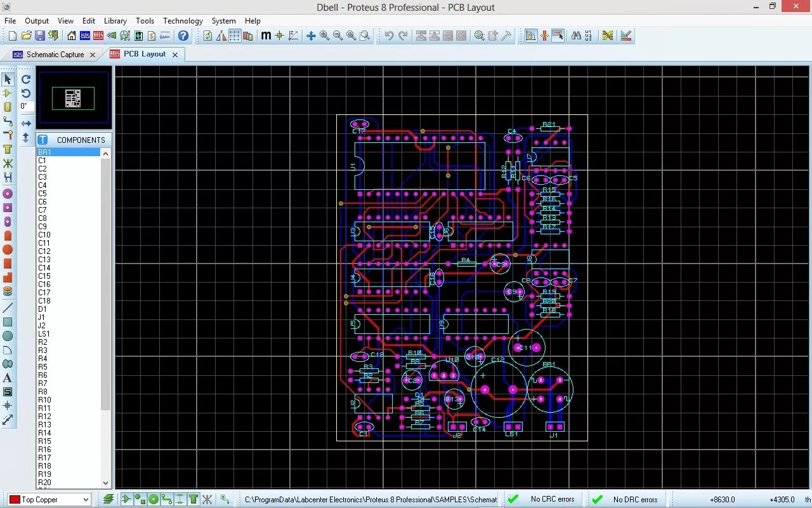This screenshot has height=508, width=812.
Task: Click the Redraw display icon
Action: pos(207,36)
